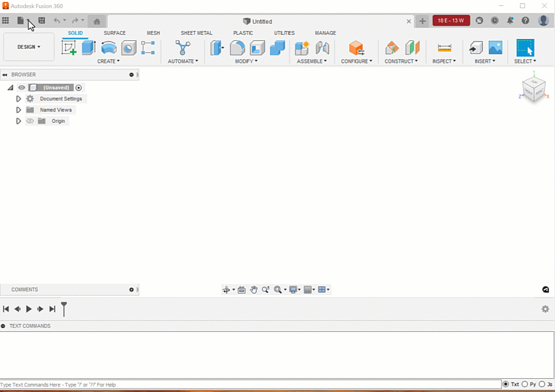The width and height of the screenshot is (555, 392).
Task: Open the DESIGN workspace dropdown
Action: click(x=29, y=47)
